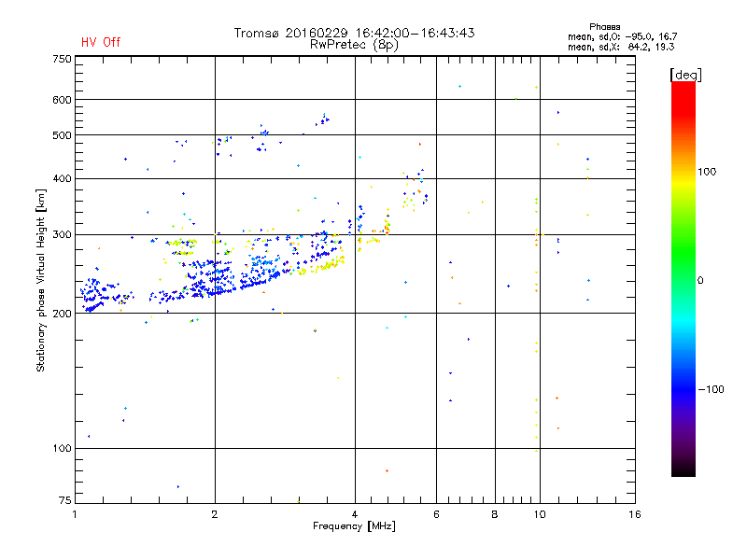The image size is (747, 560).
Task: Click the 'Stationary phase Virtual Height [km]' axis title
Action: [x=41, y=280]
